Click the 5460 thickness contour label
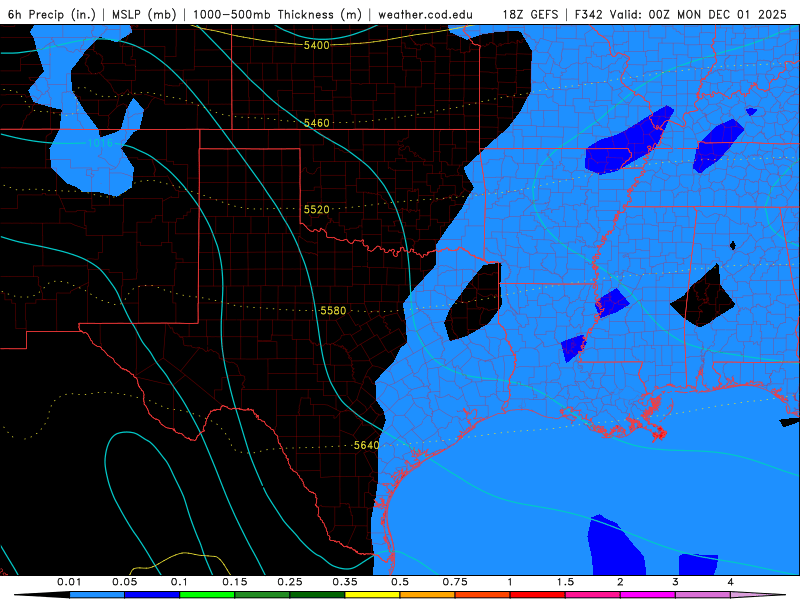800x600 pixels. pyautogui.click(x=316, y=123)
